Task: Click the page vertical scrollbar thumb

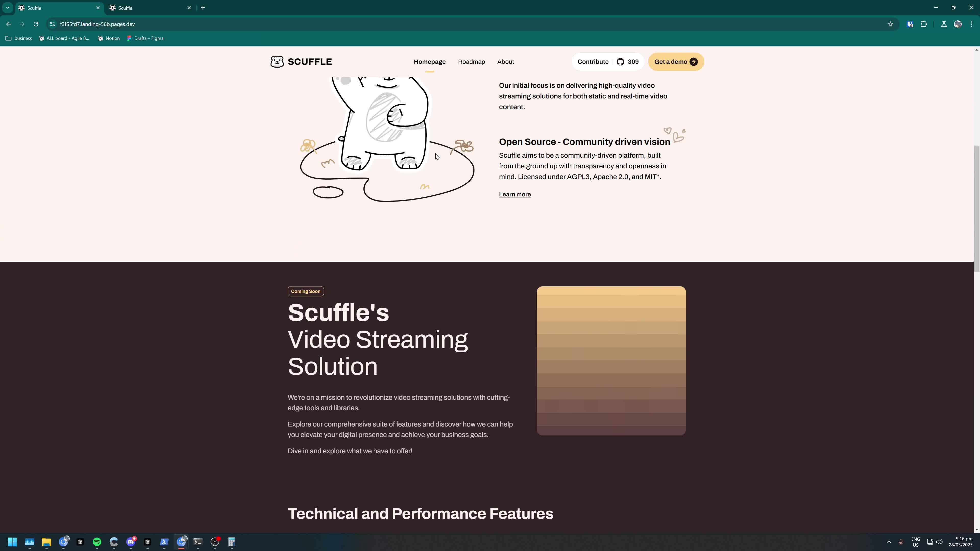Action: click(x=977, y=208)
